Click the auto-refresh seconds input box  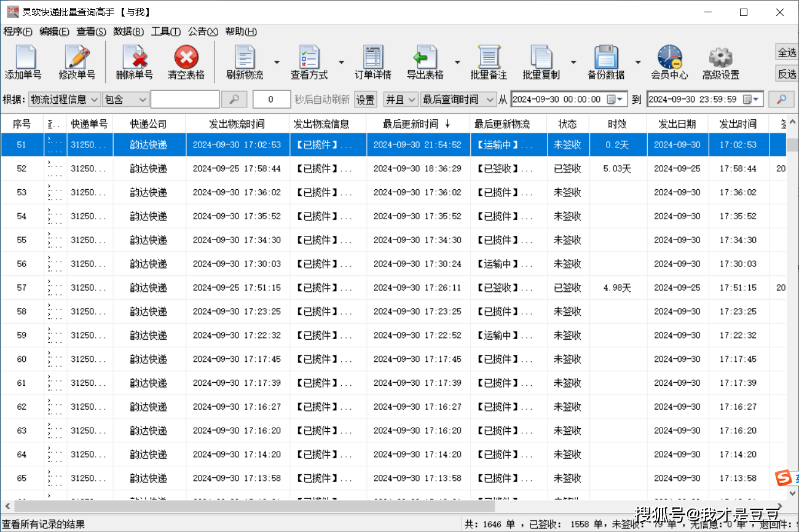[272, 99]
